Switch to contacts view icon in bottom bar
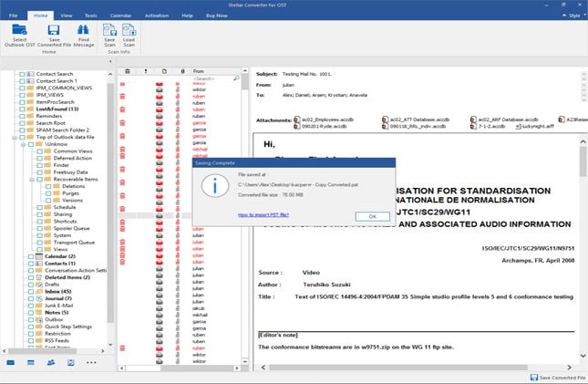The height and width of the screenshot is (384, 588). click(x=51, y=362)
